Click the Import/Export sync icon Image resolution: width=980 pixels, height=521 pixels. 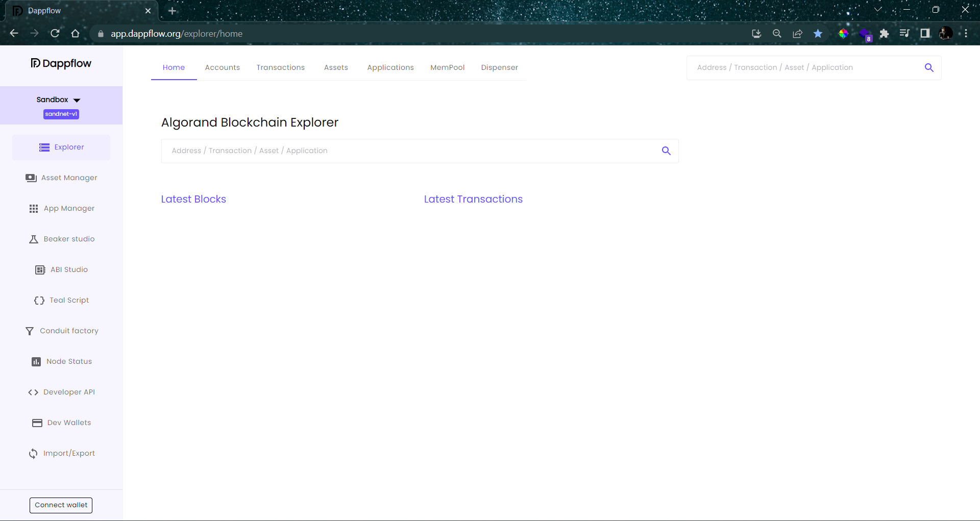click(x=33, y=454)
